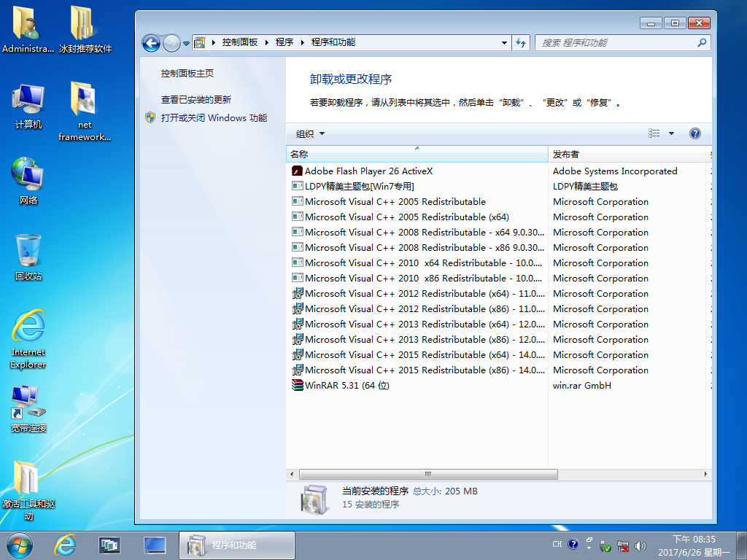Select 回收站 recycle bin icon
Screen dimensions: 747x560
pos(28,257)
